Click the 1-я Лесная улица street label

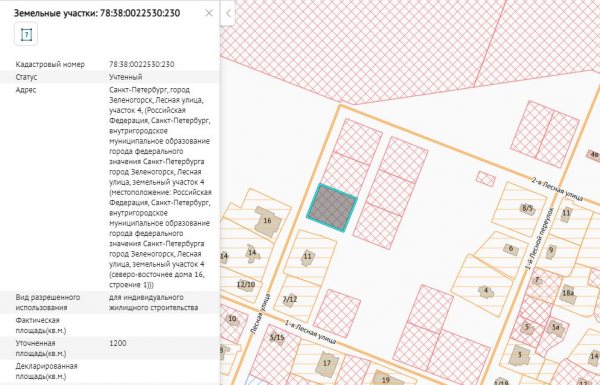[x=310, y=331]
